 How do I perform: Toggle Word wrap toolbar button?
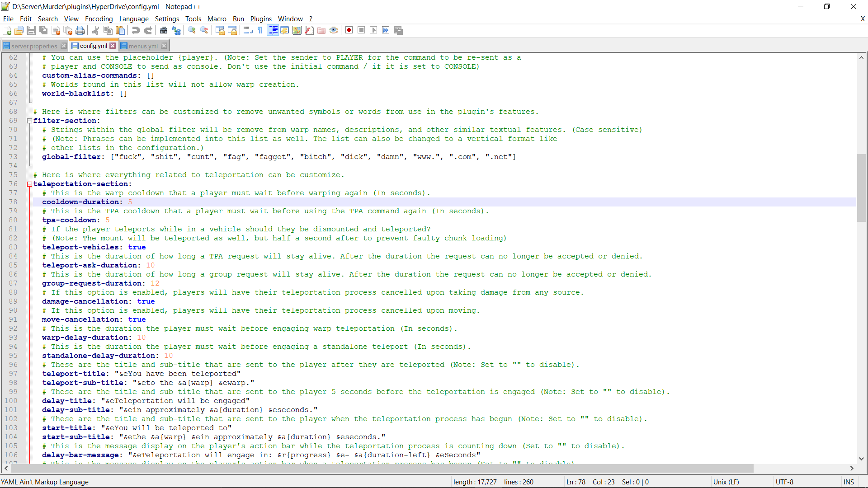pos(248,30)
